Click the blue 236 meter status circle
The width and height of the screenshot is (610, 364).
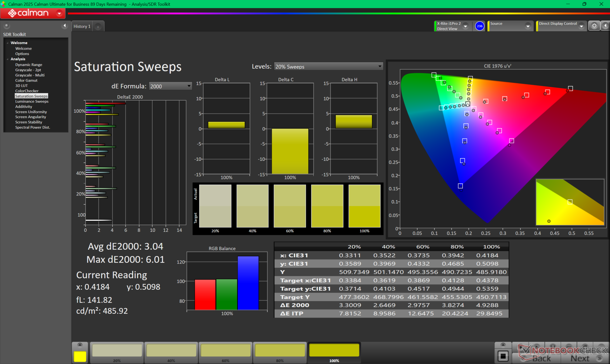[x=479, y=26]
